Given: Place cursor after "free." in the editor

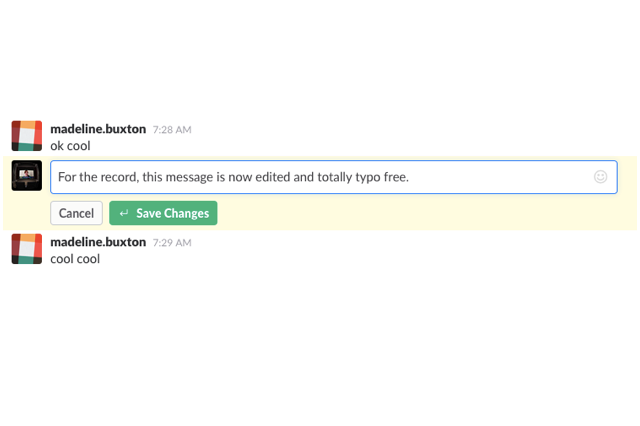Looking at the screenshot, I should (x=409, y=177).
